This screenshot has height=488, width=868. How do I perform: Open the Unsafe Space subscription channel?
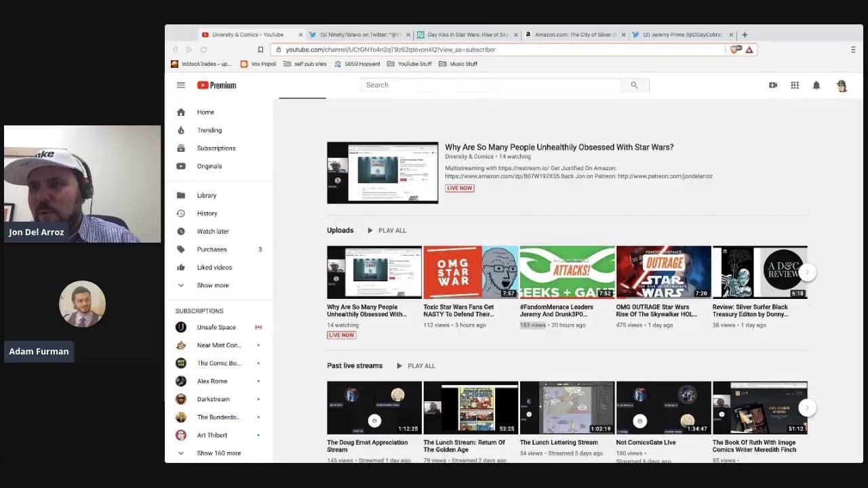pos(216,327)
